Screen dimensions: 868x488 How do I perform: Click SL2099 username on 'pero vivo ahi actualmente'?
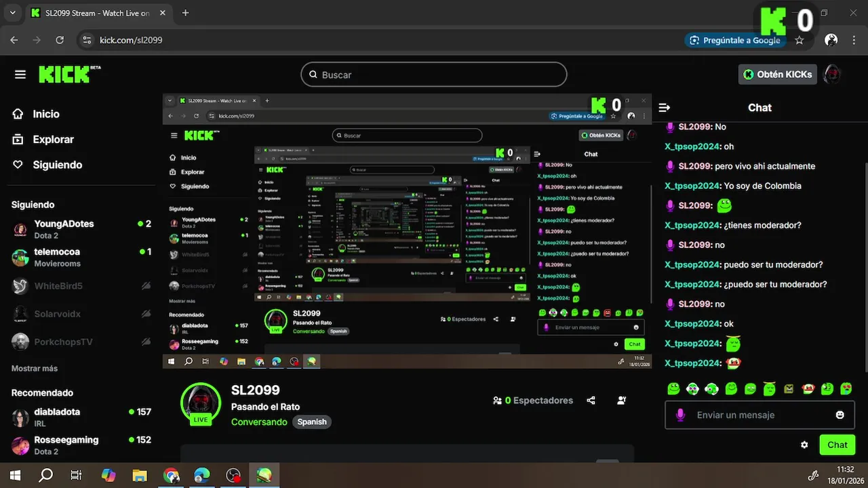click(x=695, y=166)
